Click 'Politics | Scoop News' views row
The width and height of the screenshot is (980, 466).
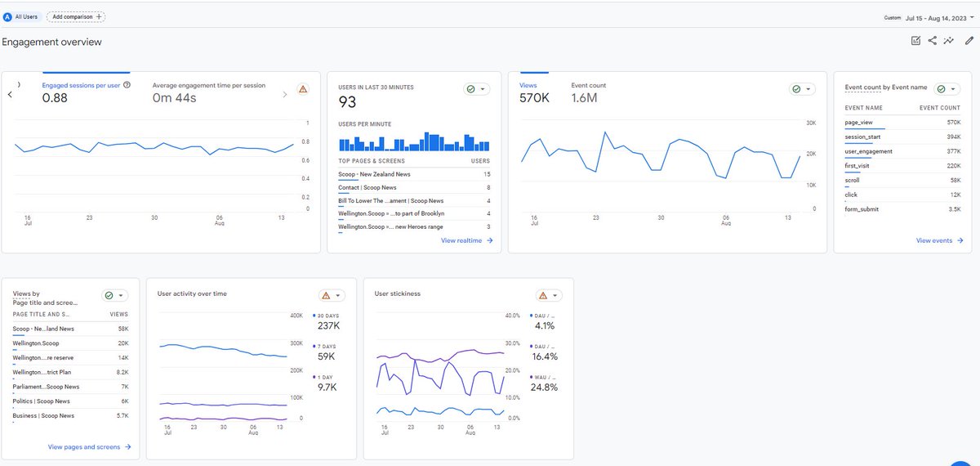tap(70, 402)
